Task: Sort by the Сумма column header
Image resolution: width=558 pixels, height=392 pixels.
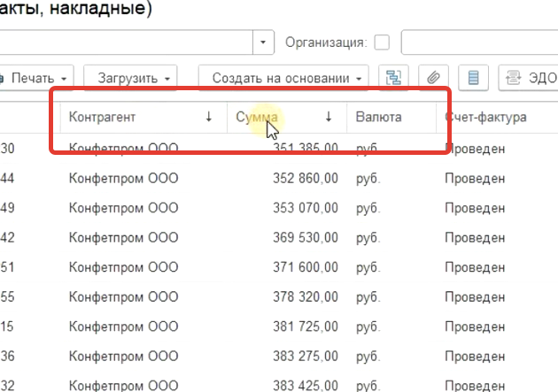Action: [x=287, y=117]
